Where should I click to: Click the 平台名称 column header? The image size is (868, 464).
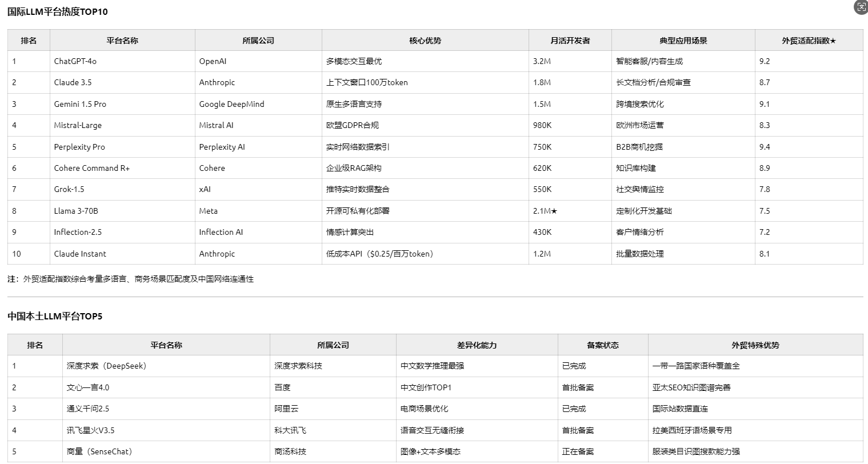122,40
